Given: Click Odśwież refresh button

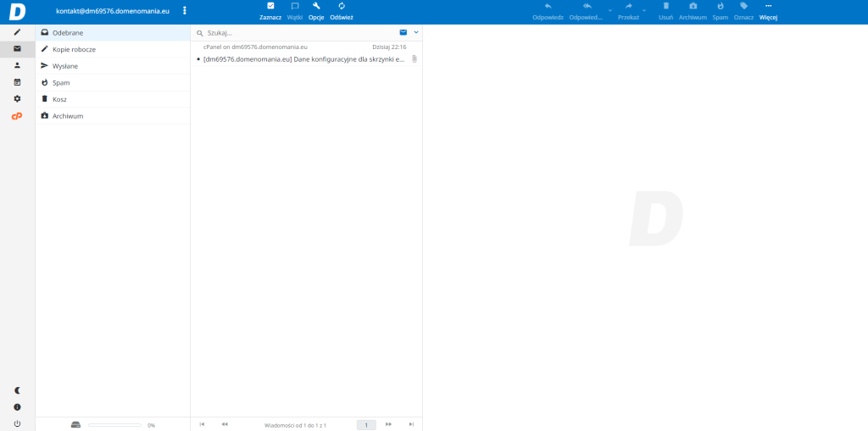Looking at the screenshot, I should tap(342, 12).
